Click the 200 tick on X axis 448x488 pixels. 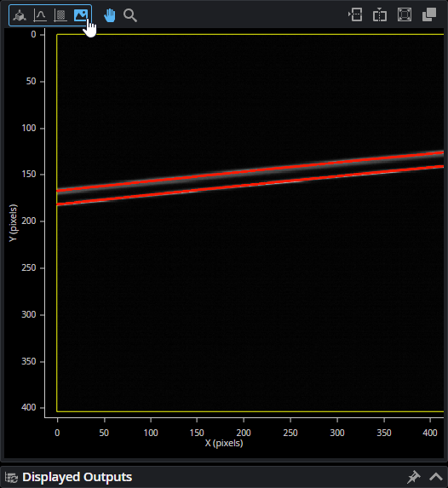[244, 433]
